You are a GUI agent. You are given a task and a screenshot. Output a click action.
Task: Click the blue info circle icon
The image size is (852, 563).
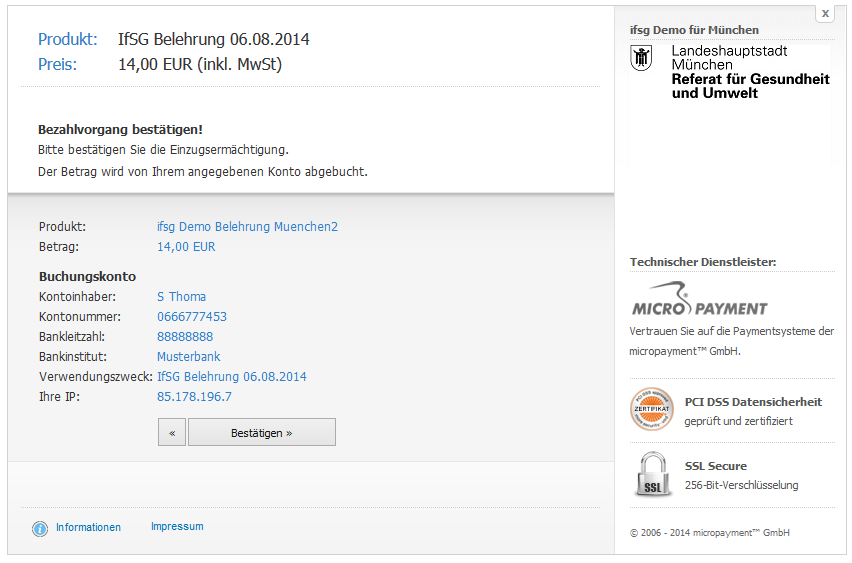[x=40, y=528]
